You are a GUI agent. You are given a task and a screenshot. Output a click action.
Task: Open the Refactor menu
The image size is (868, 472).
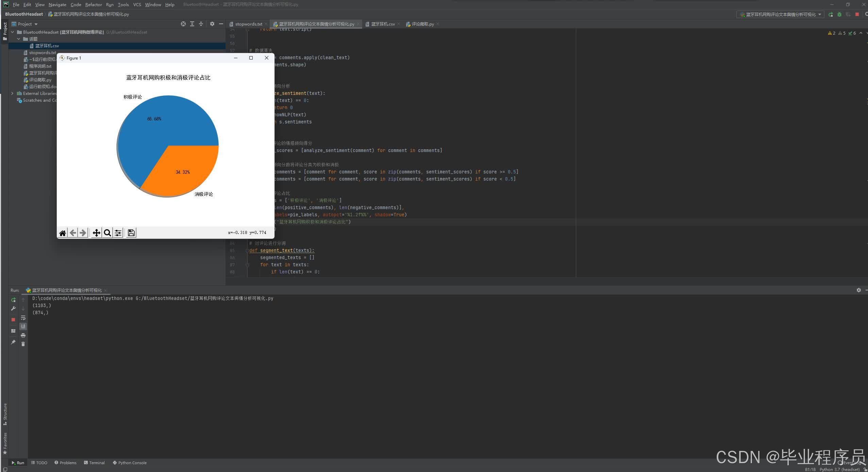pyautogui.click(x=93, y=4)
